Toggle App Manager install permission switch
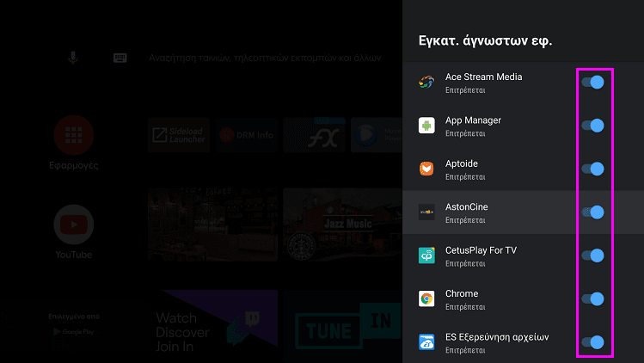 592,126
